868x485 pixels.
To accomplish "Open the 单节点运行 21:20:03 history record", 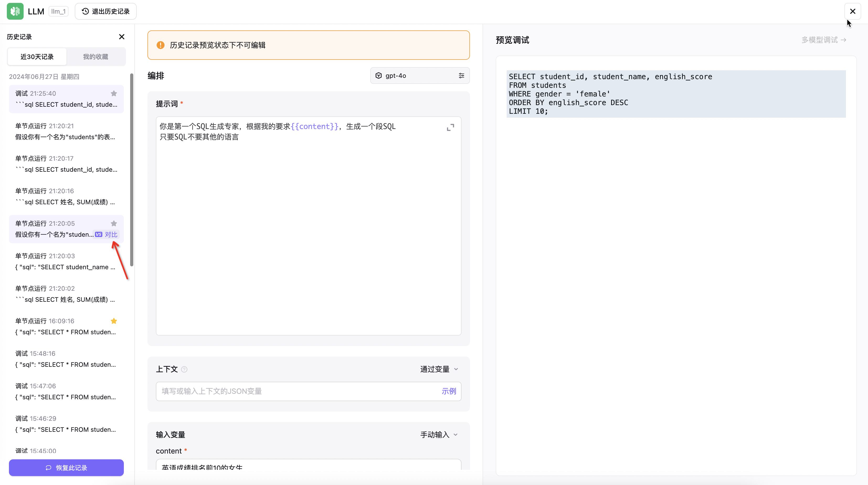I will (66, 262).
